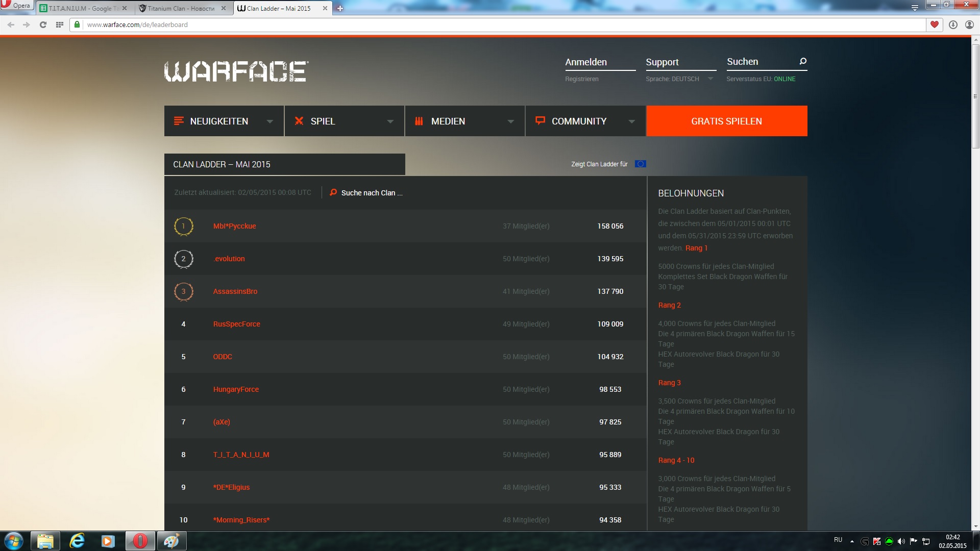This screenshot has width=980, height=551.
Task: Switch to the Titanium Clan tab
Action: [x=181, y=8]
